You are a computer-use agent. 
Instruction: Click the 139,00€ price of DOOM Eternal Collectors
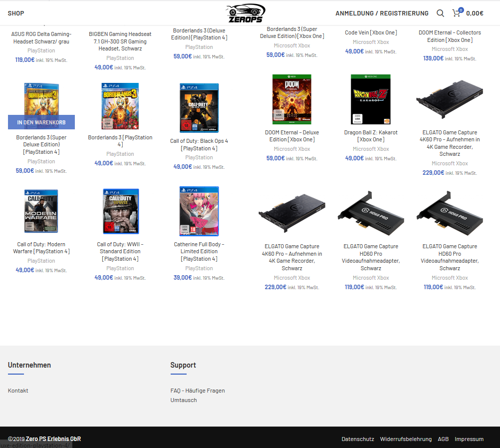point(433,58)
